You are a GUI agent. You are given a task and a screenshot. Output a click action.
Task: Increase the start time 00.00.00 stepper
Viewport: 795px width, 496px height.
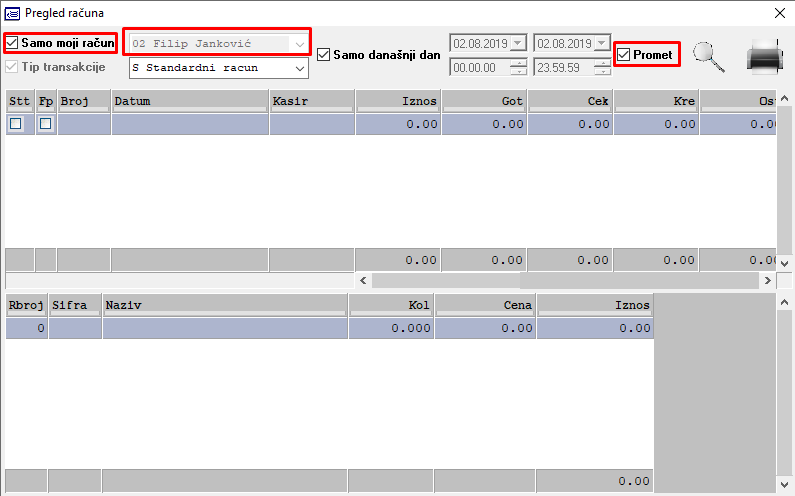click(x=517, y=63)
